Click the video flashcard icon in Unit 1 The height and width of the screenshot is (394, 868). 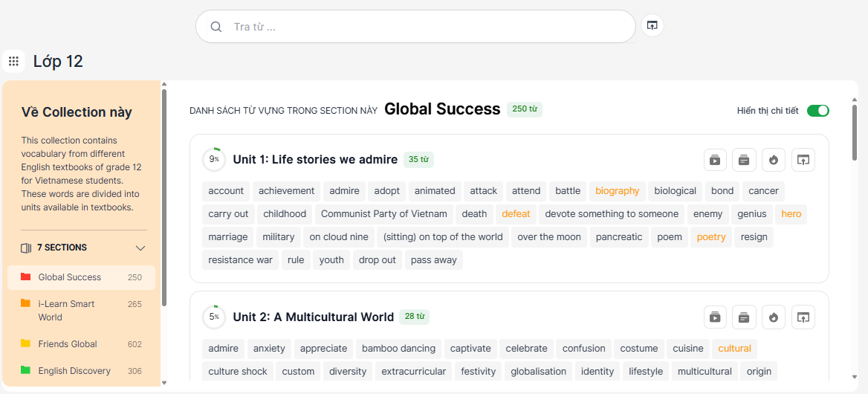[715, 160]
